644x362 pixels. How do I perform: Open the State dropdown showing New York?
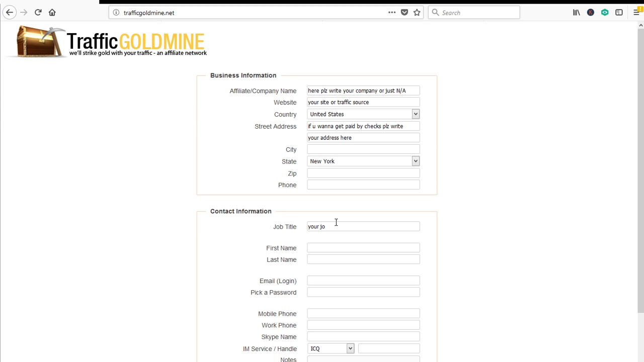click(363, 161)
